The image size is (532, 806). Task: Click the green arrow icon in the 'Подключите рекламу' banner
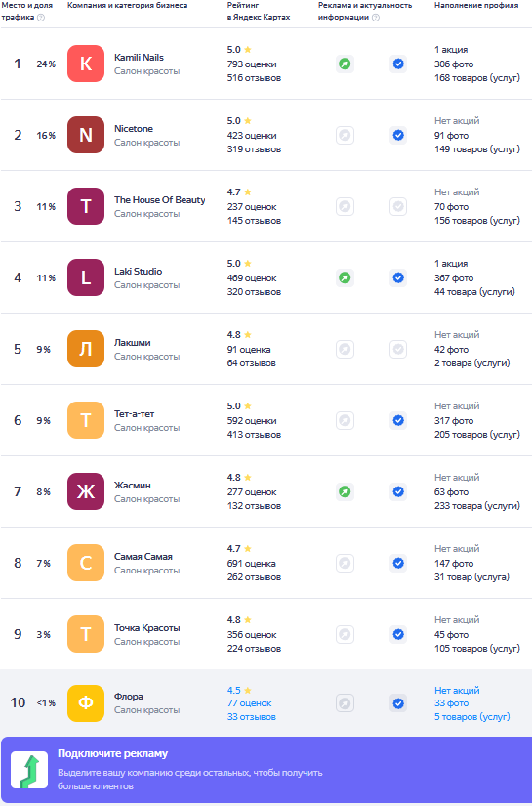(29, 770)
